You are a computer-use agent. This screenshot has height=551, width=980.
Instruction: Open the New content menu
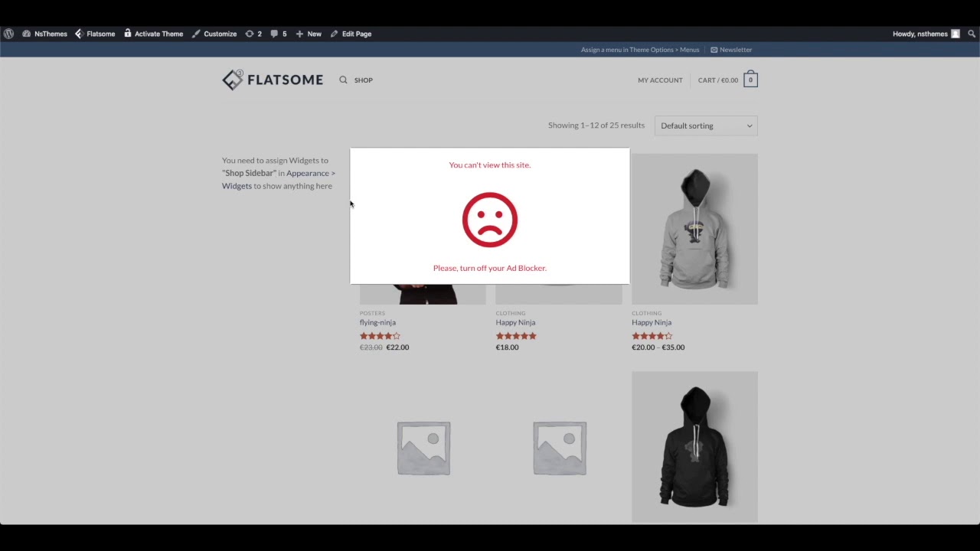pyautogui.click(x=309, y=34)
